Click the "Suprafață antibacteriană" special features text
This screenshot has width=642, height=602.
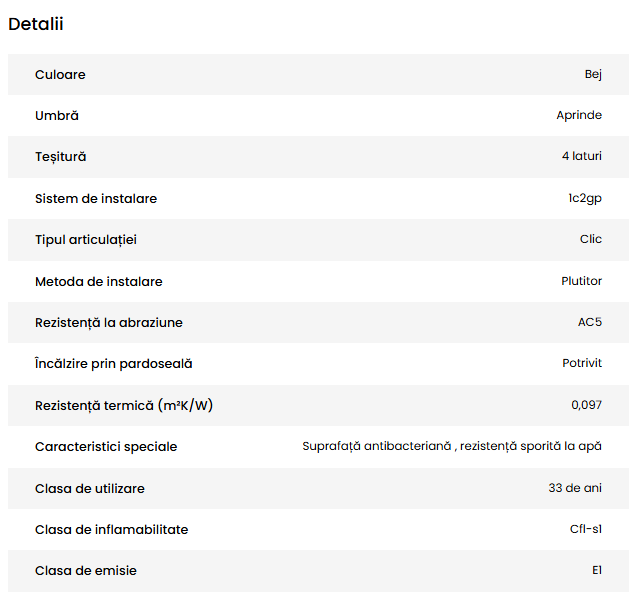tap(376, 447)
